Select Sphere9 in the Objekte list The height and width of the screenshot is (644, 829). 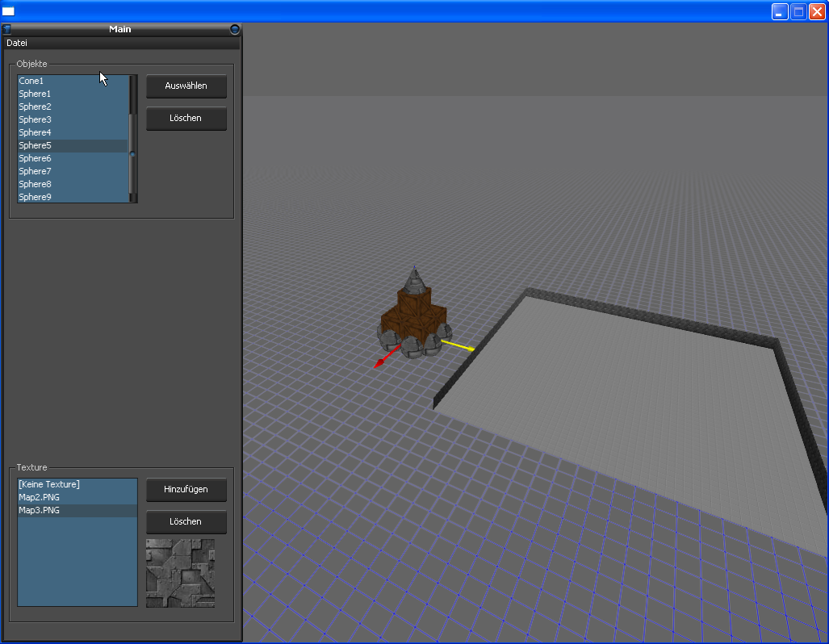click(x=73, y=197)
